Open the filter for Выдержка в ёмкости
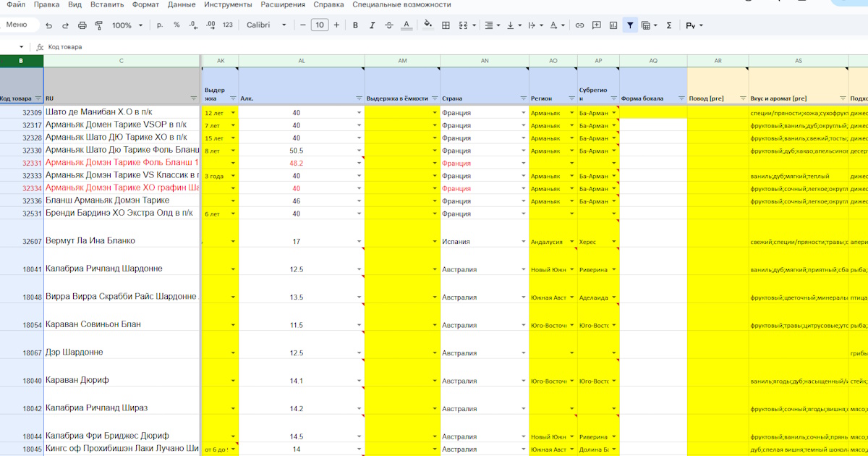The width and height of the screenshot is (868, 456). point(435,98)
